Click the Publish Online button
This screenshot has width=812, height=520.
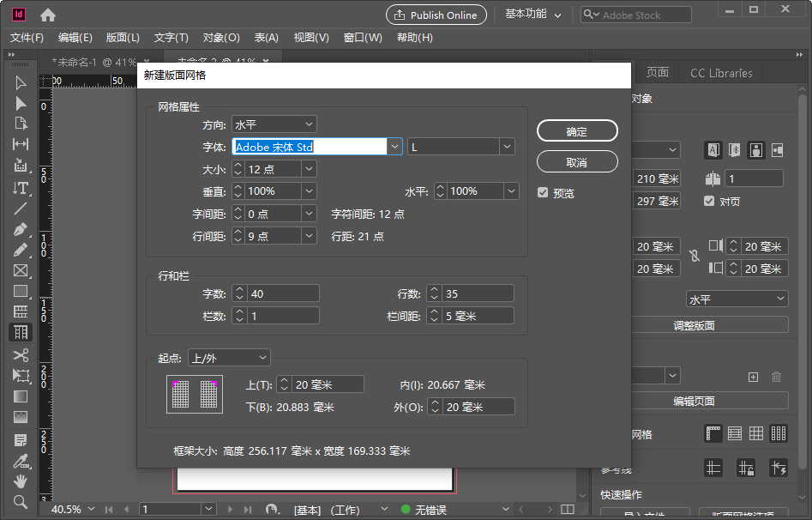(436, 15)
